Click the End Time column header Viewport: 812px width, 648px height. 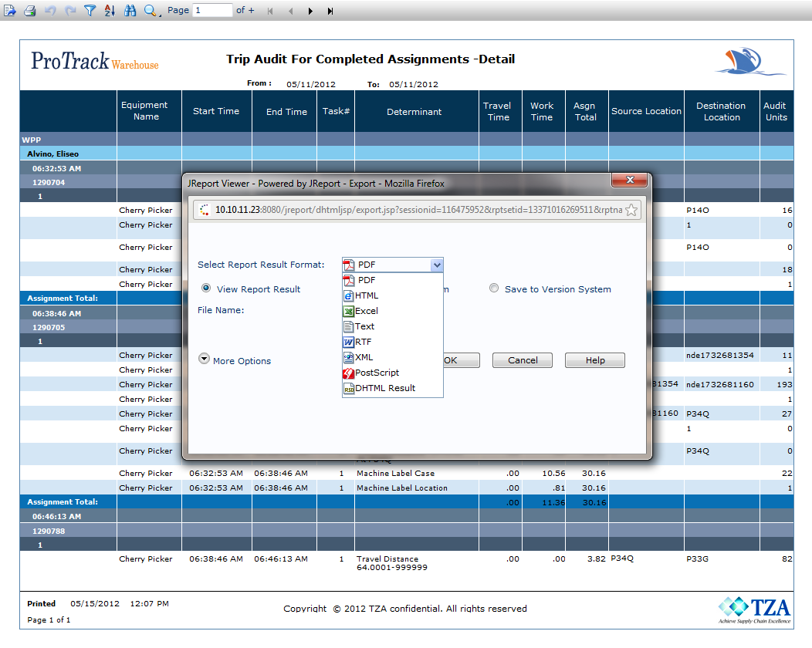tap(284, 111)
